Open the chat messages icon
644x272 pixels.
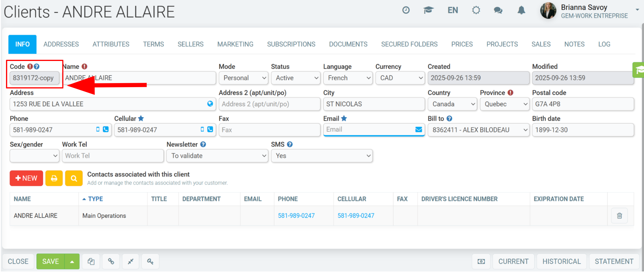tap(498, 10)
